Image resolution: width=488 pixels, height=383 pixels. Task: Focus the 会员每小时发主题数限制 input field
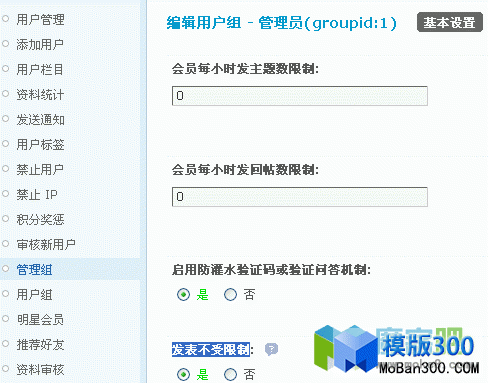click(x=300, y=96)
